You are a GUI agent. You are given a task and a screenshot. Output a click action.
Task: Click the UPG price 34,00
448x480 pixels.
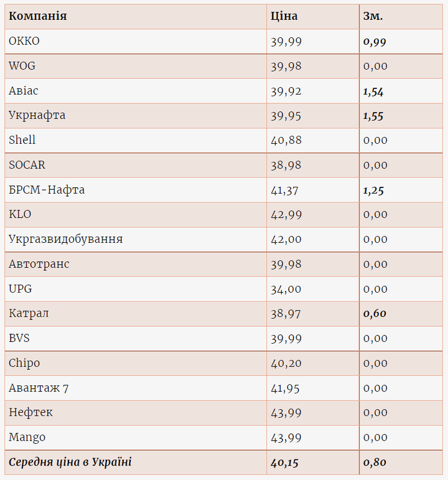pyautogui.click(x=286, y=289)
